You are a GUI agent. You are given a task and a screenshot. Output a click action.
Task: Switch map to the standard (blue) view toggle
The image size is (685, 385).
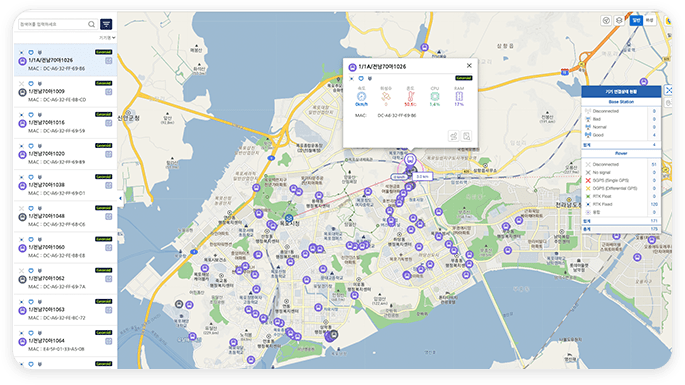636,21
